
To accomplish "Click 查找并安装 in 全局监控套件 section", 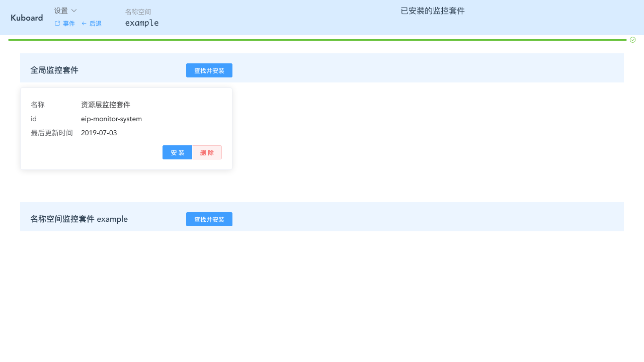I will point(209,70).
